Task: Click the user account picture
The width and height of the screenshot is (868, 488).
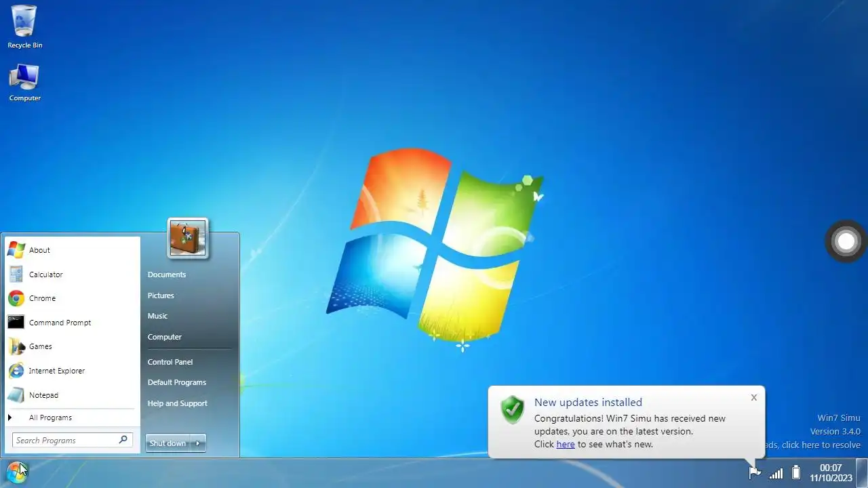Action: point(188,238)
